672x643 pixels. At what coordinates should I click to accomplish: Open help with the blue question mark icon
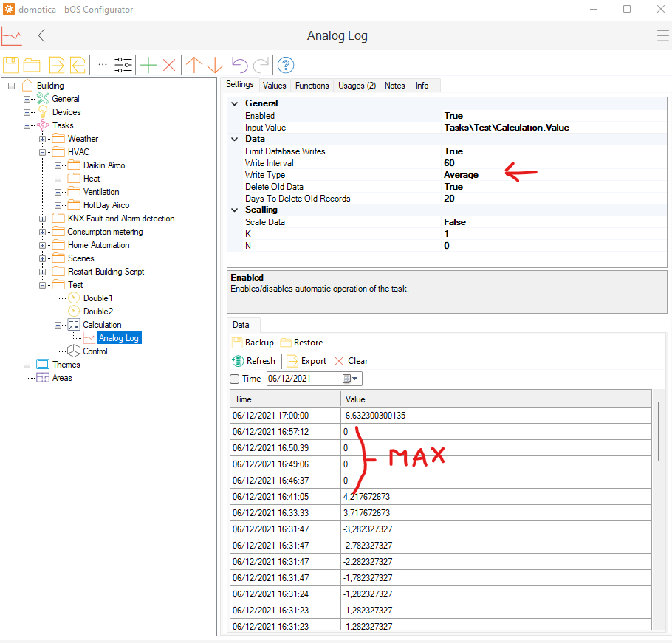286,65
